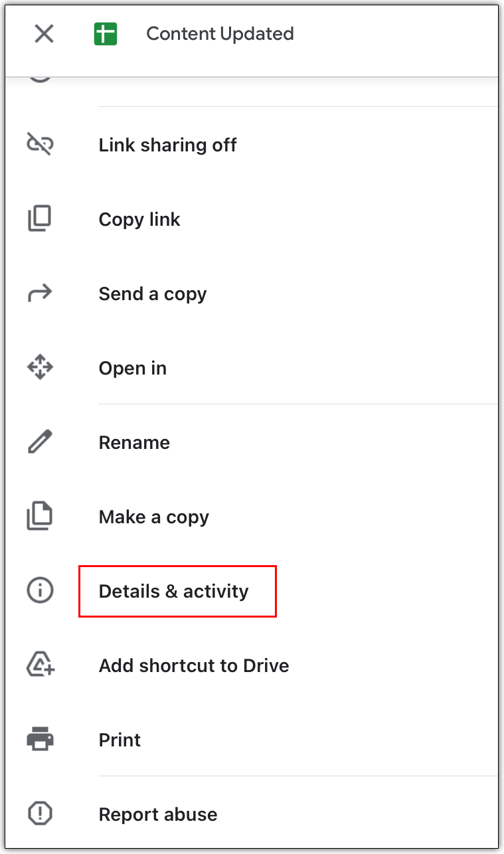Click the green Sheets file icon

coord(106,33)
